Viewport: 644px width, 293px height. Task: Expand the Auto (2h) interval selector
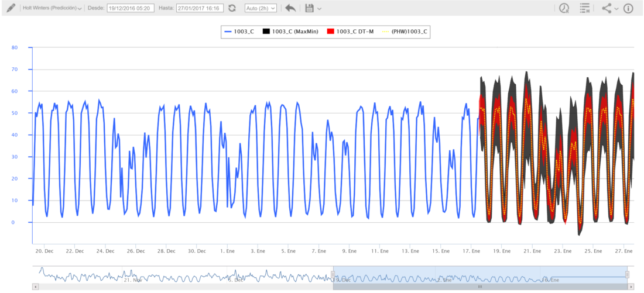(260, 8)
